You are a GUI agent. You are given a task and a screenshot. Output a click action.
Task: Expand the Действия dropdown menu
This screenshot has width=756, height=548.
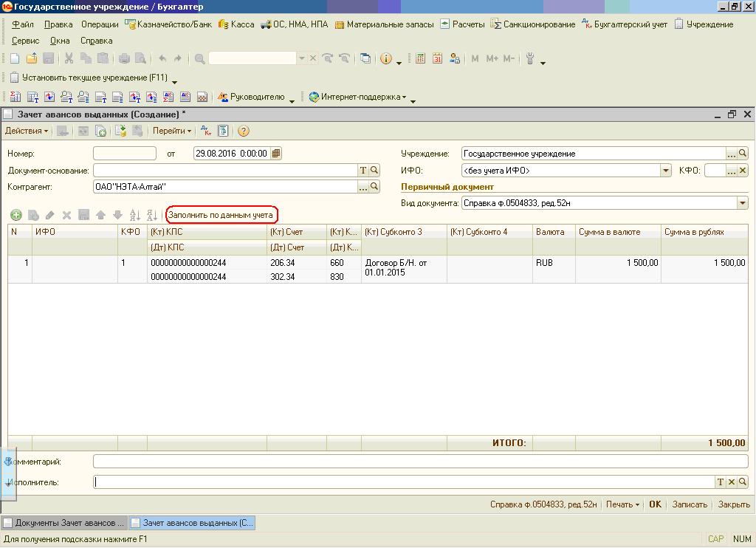(x=26, y=131)
